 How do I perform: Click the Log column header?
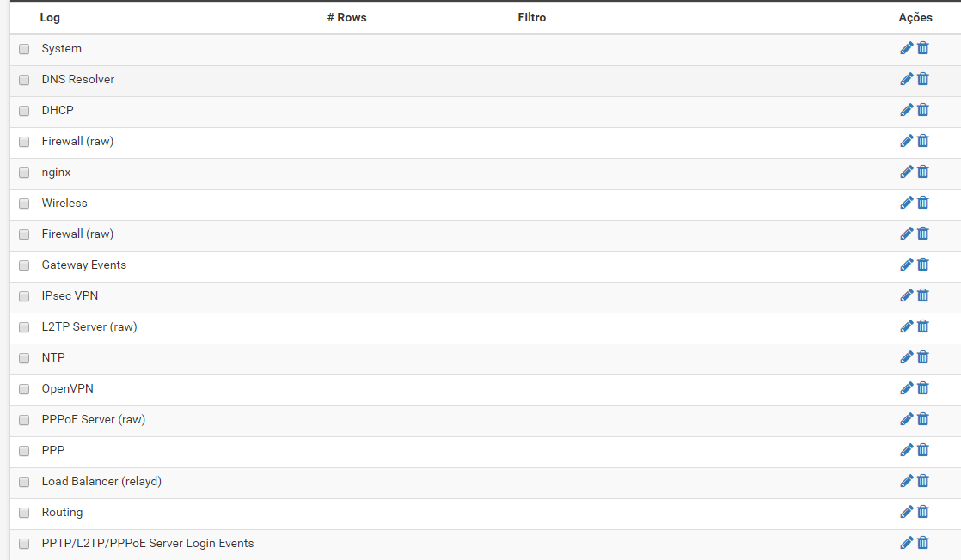coord(50,17)
